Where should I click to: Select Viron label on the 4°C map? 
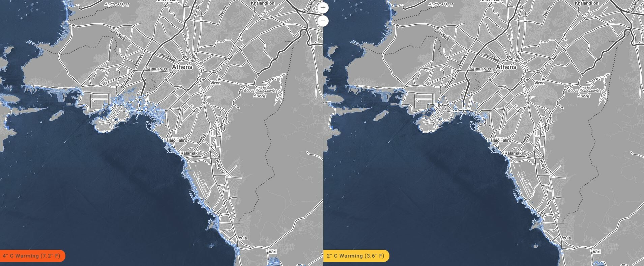[x=215, y=83]
